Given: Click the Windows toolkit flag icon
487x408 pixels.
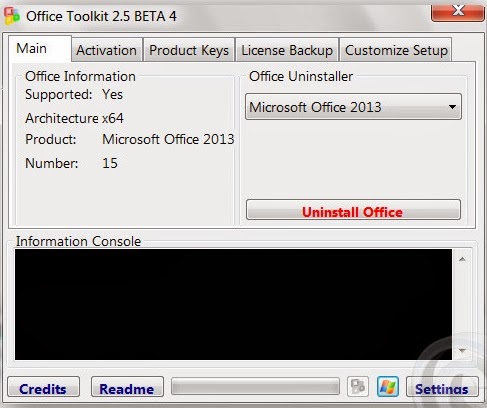Looking at the screenshot, I should [x=388, y=387].
